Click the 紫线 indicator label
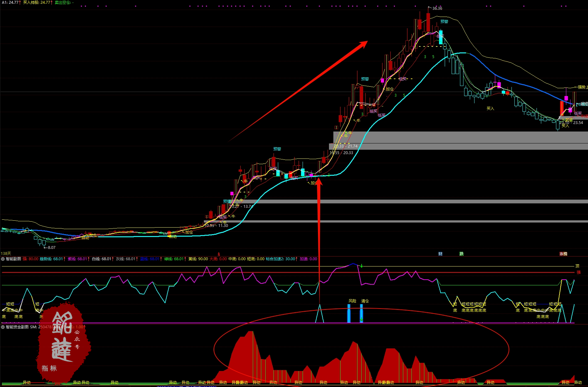The height and width of the screenshot is (387, 588). 77,259
